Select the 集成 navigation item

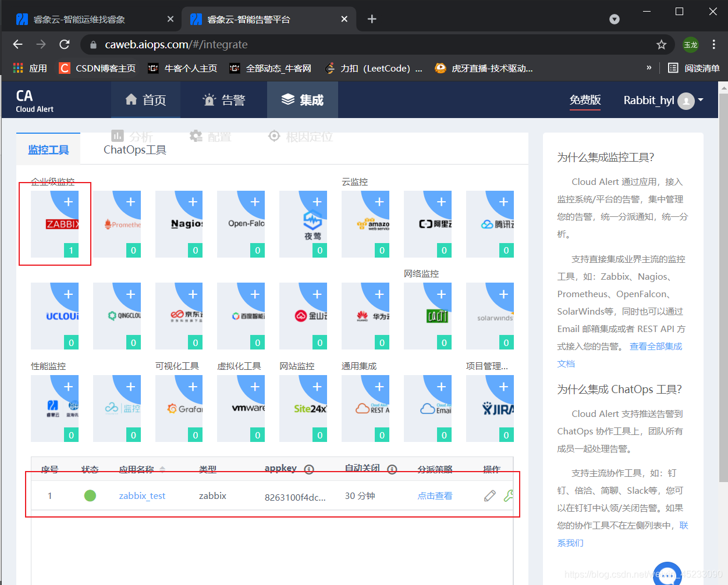pyautogui.click(x=303, y=100)
